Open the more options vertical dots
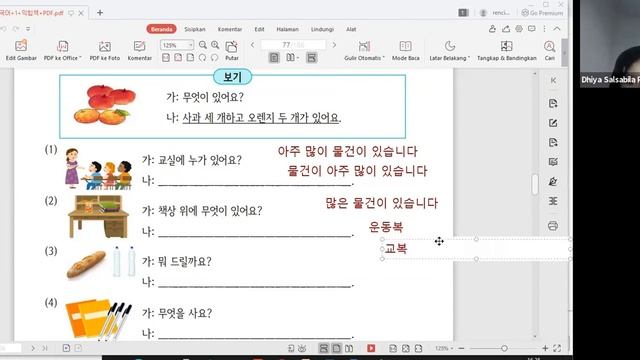 (x=544, y=29)
